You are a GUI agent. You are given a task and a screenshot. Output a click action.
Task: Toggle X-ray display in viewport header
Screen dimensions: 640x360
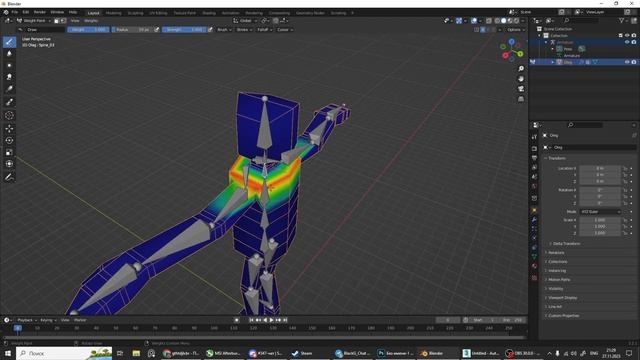[x=489, y=20]
